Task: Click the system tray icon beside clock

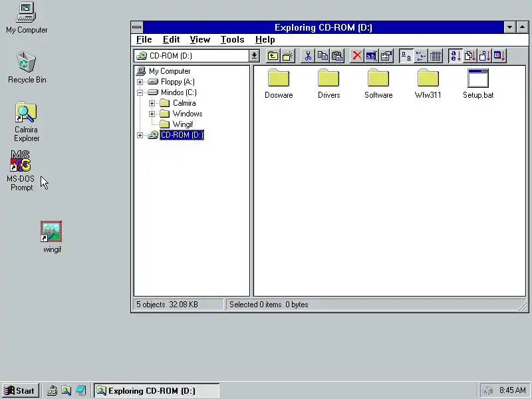Action: point(487,391)
